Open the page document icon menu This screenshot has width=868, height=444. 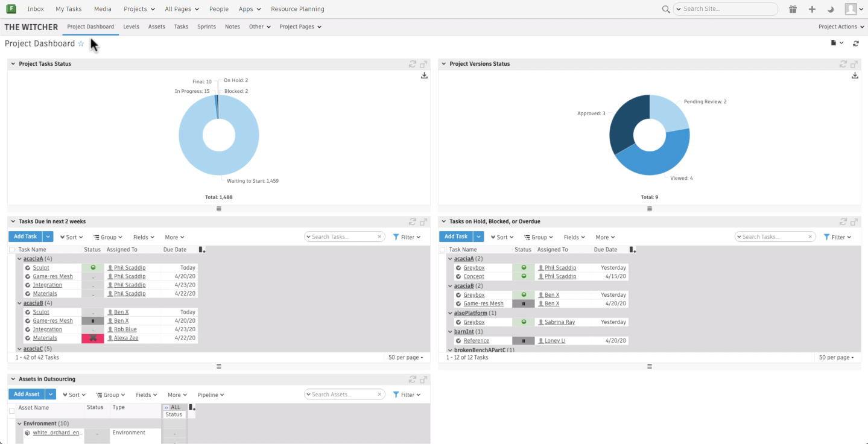click(837, 43)
